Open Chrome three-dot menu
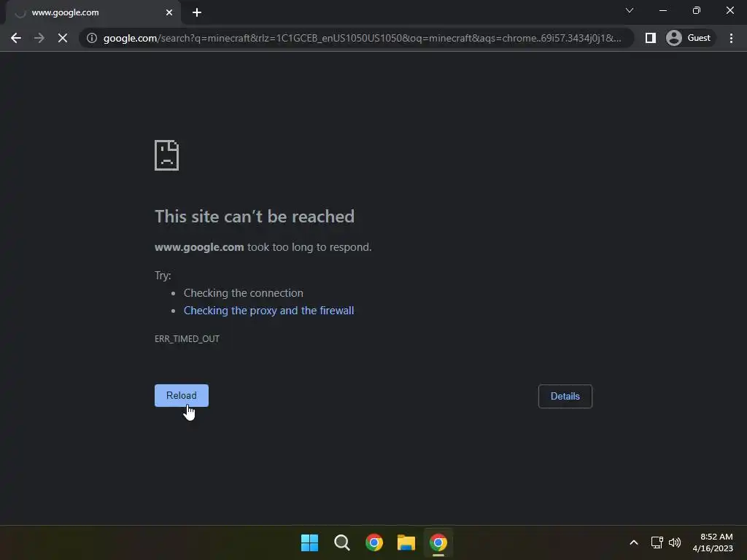The height and width of the screenshot is (560, 747). [731, 38]
